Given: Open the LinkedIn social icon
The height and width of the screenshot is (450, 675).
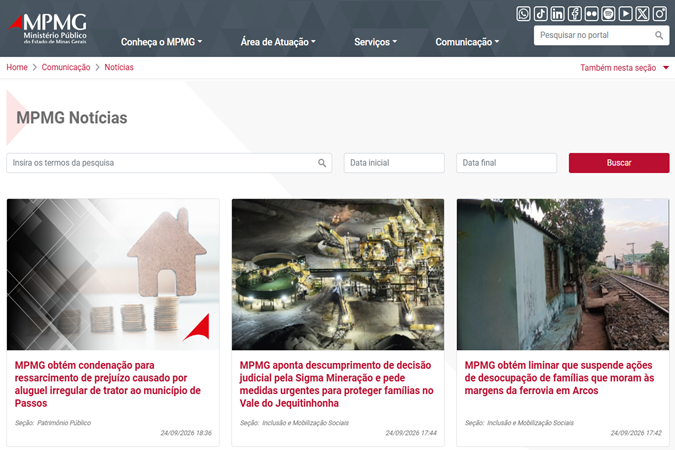Looking at the screenshot, I should pos(557,14).
